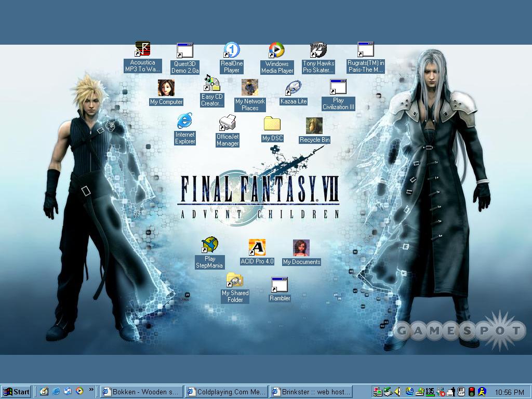The image size is (532, 399).
Task: Switch to the Brinkster web host taskbar window
Action: pos(311,392)
